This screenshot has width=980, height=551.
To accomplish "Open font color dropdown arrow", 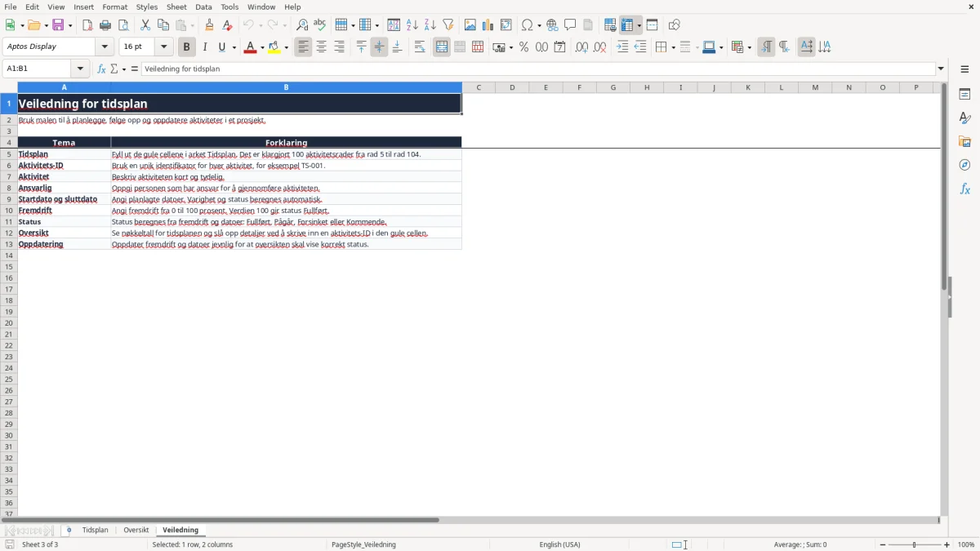I will (262, 47).
